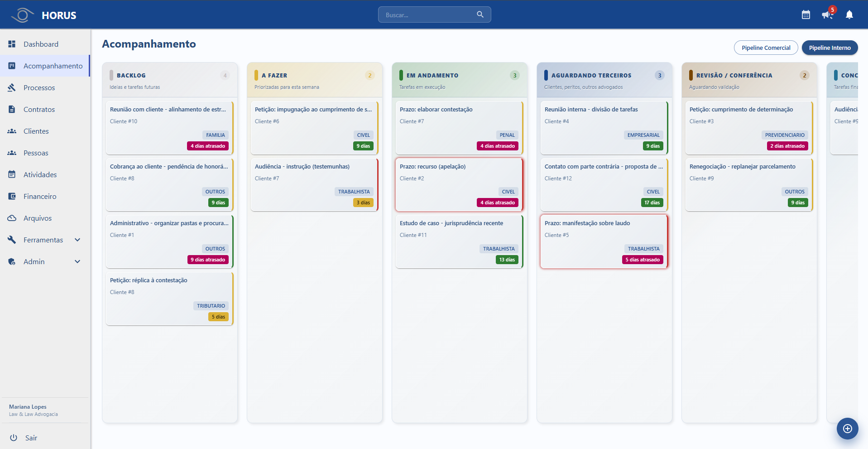
Task: Open announcements megaphone with 5 badge
Action: pyautogui.click(x=827, y=15)
